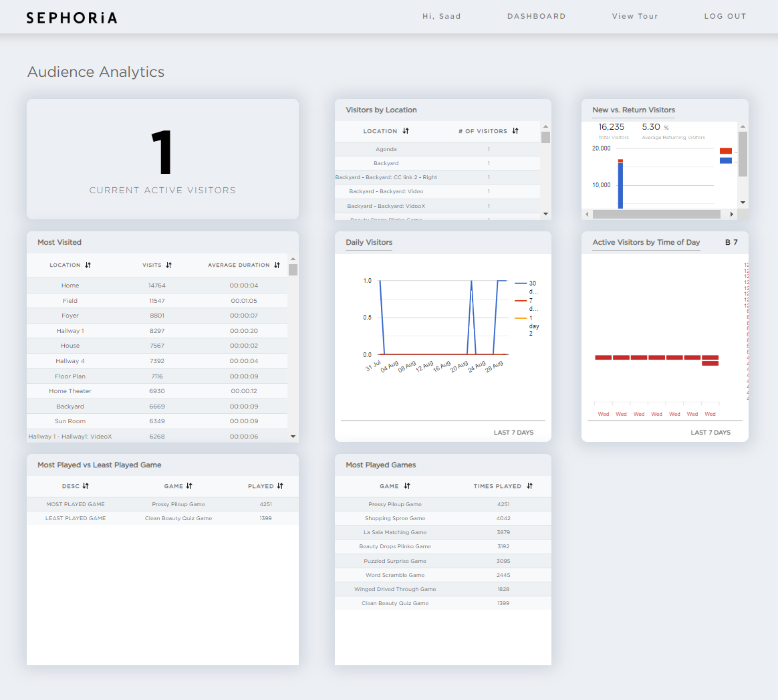The image size is (778, 700).
Task: Sort Most Visited table by Location icon
Action: coord(88,265)
